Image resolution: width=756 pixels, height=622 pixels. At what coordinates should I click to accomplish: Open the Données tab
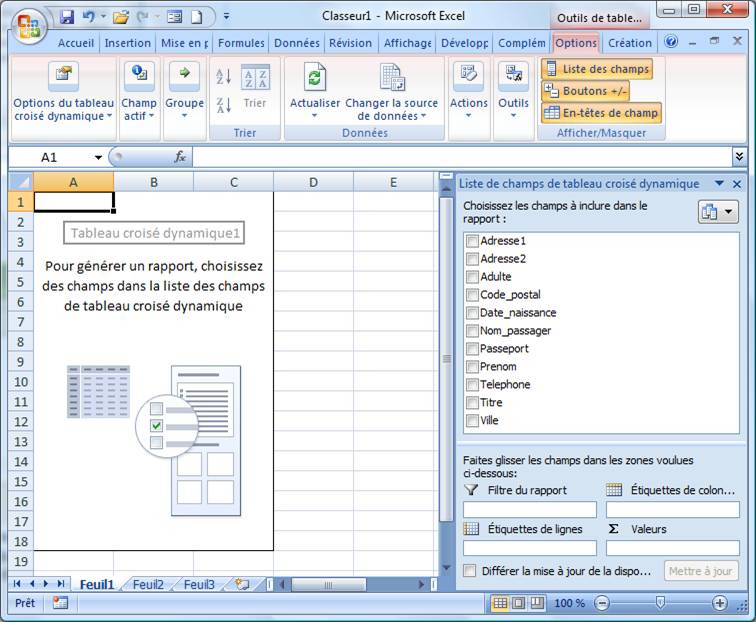pyautogui.click(x=297, y=43)
